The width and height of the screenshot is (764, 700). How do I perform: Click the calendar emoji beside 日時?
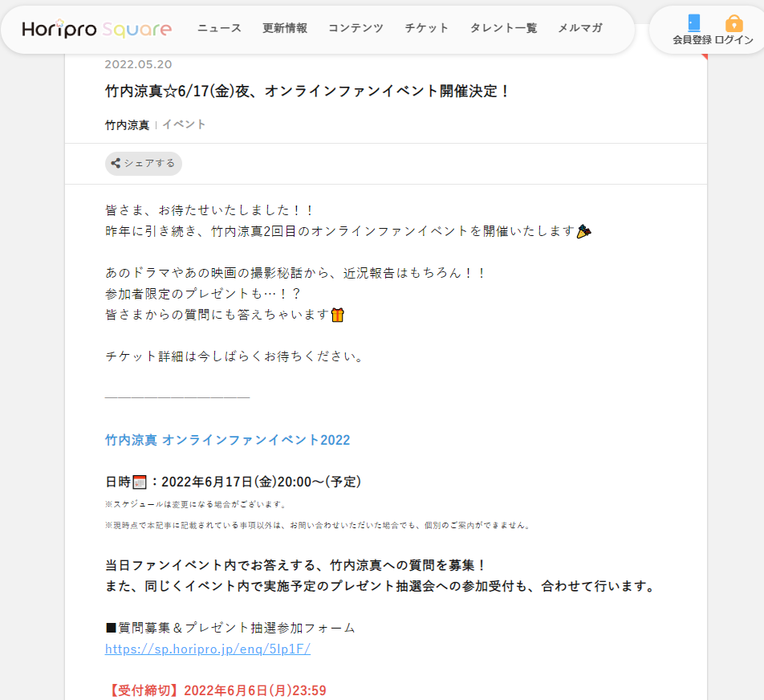tap(140, 482)
